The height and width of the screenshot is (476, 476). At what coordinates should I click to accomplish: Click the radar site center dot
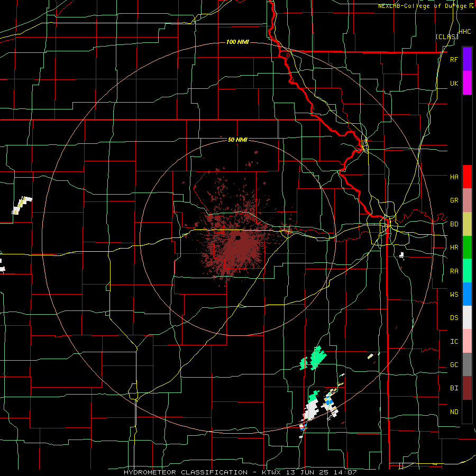tap(237, 237)
